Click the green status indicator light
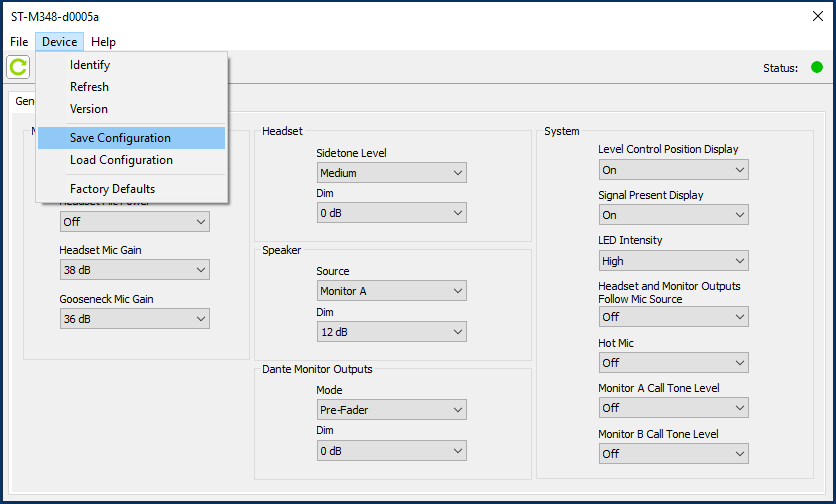 [x=817, y=68]
